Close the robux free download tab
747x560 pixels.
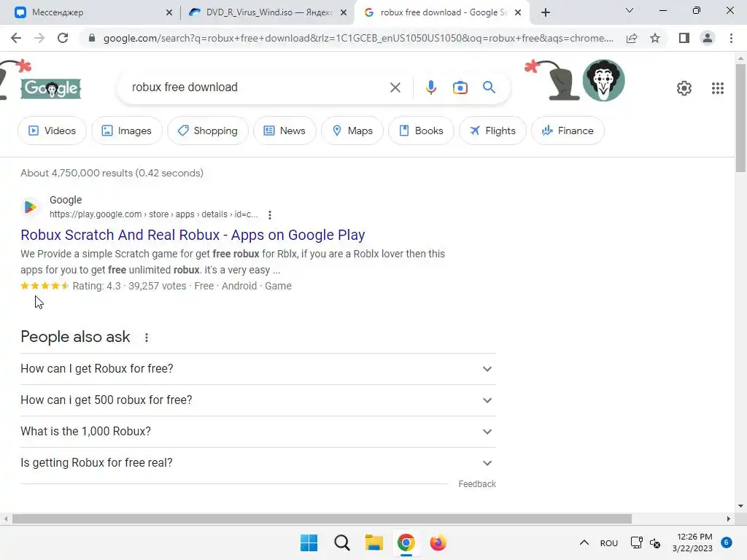[x=518, y=13]
